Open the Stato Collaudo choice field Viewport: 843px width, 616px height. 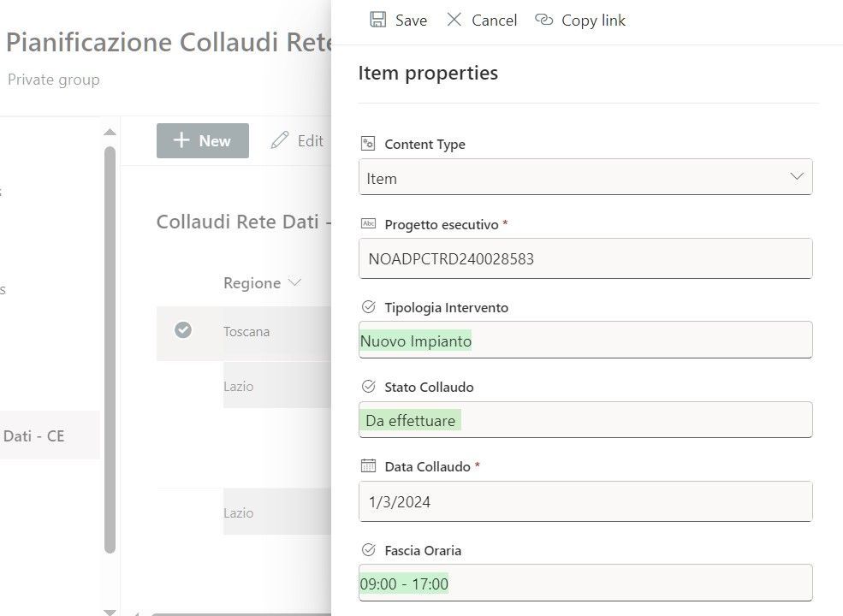coord(585,420)
